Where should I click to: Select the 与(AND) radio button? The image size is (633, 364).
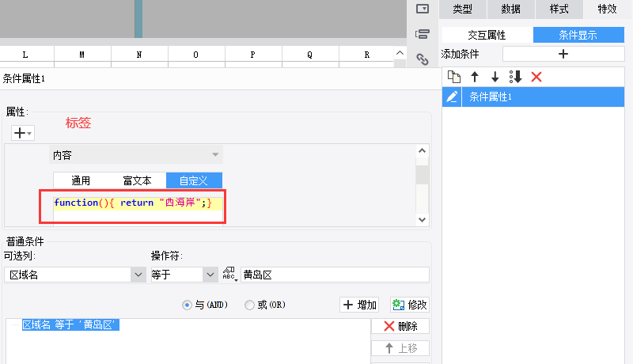[x=187, y=305]
